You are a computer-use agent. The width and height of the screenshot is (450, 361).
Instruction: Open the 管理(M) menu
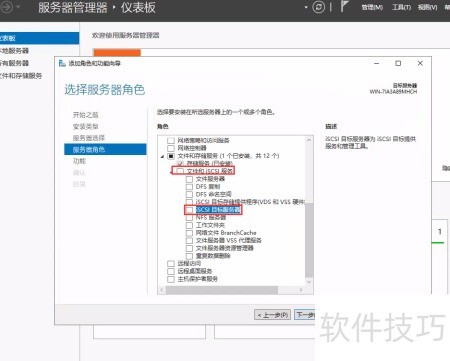tap(372, 7)
